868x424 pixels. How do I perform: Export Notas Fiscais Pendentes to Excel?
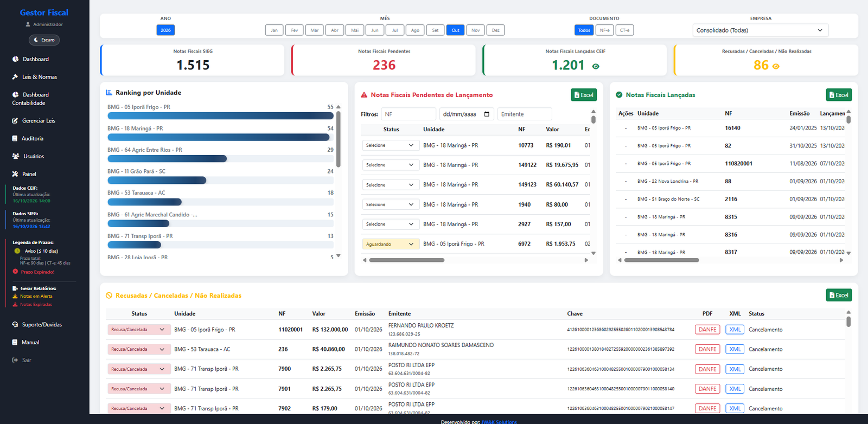coord(584,95)
